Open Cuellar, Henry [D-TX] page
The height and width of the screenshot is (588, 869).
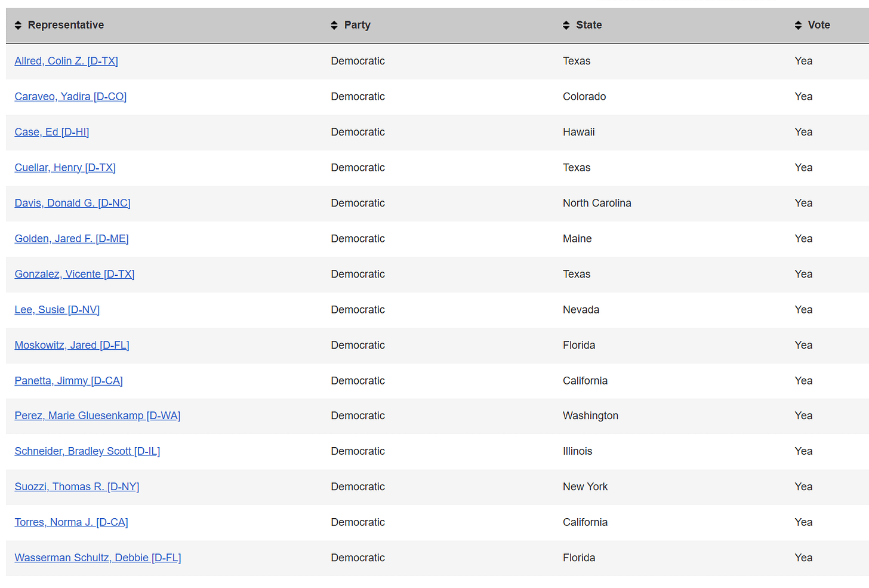pyautogui.click(x=65, y=168)
